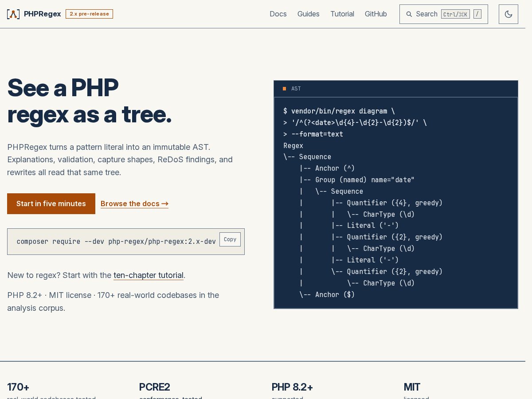This screenshot has height=399, width=532.
Task: Open the Docs menu item
Action: pyautogui.click(x=278, y=14)
